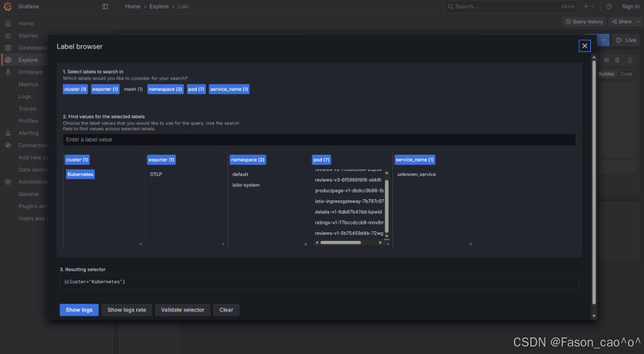Open the Query history panel
The width and height of the screenshot is (644, 354).
[x=585, y=22]
